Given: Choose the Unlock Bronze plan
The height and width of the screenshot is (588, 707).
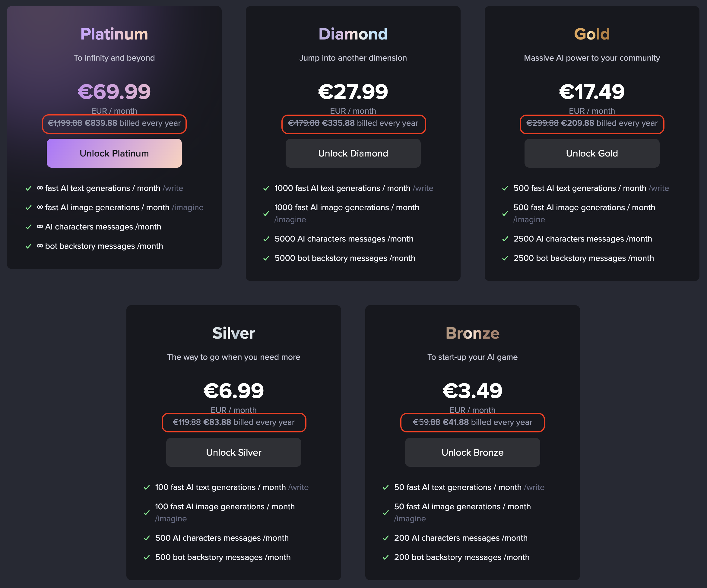Looking at the screenshot, I should coord(472,452).
